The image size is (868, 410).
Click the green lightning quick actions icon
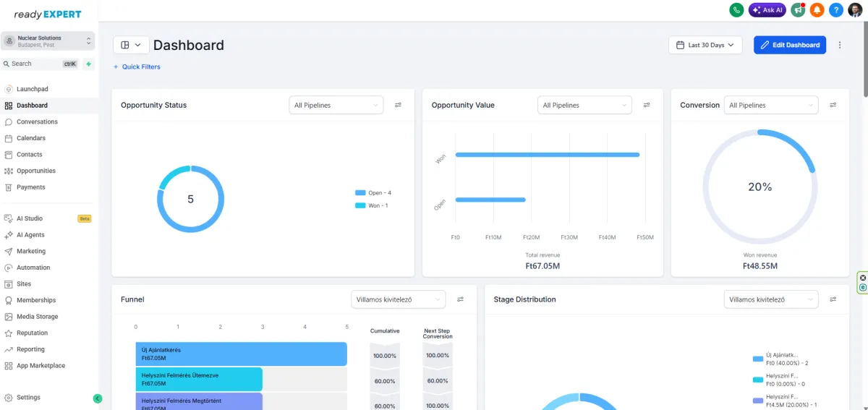tap(88, 64)
